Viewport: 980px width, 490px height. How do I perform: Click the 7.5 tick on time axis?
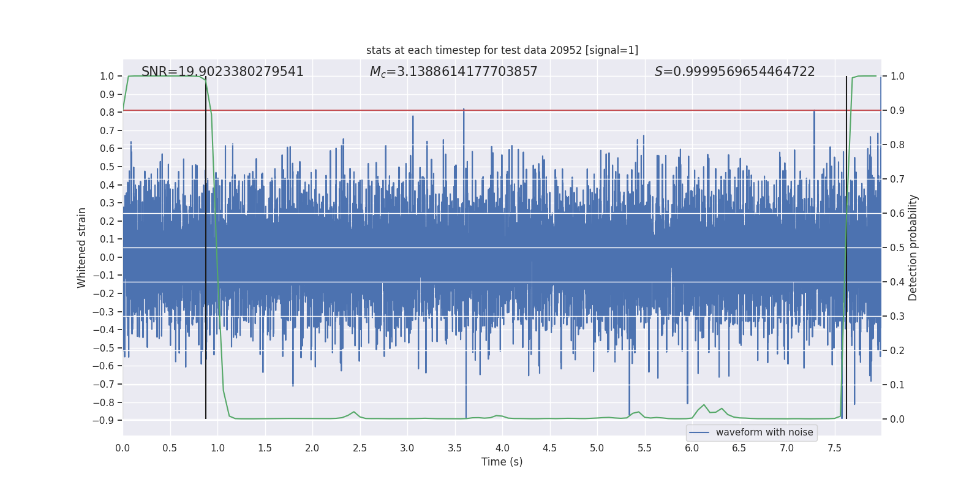click(x=834, y=448)
